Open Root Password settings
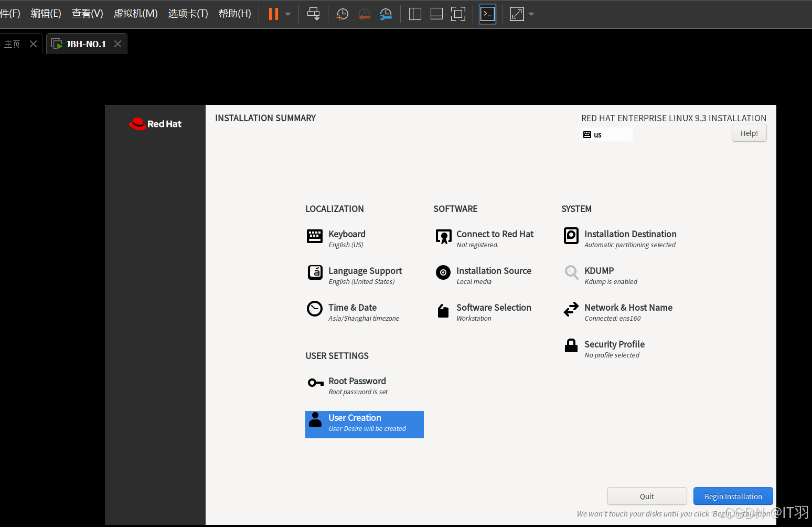812x527 pixels. point(357,381)
